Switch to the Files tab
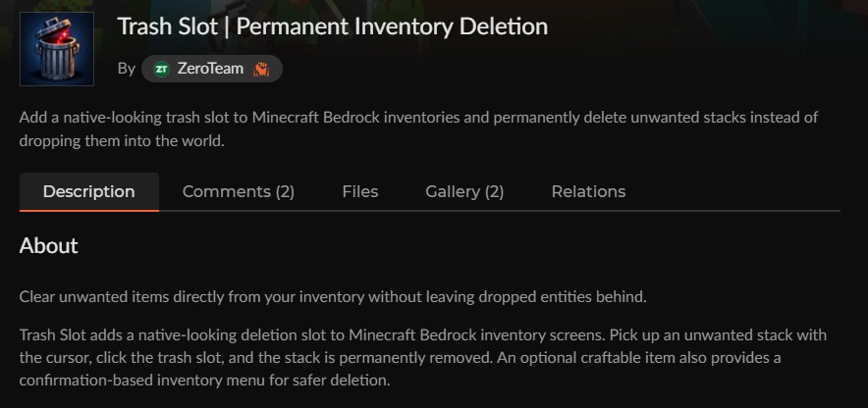Image resolution: width=868 pixels, height=408 pixels. pyautogui.click(x=360, y=192)
